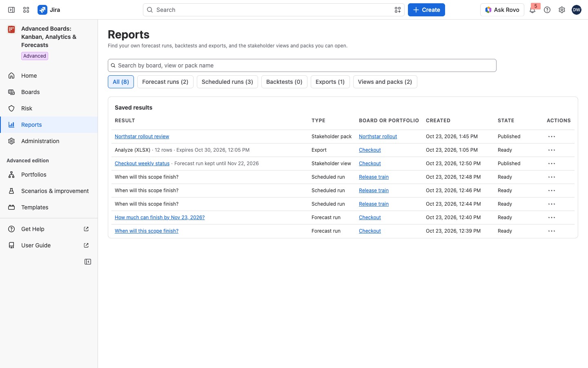The width and height of the screenshot is (588, 368).
Task: Open Release train link for 12:46 PM run
Action: click(x=374, y=191)
